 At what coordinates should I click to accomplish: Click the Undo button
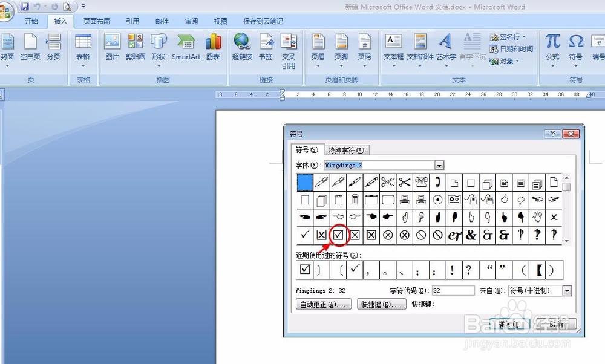[x=37, y=7]
